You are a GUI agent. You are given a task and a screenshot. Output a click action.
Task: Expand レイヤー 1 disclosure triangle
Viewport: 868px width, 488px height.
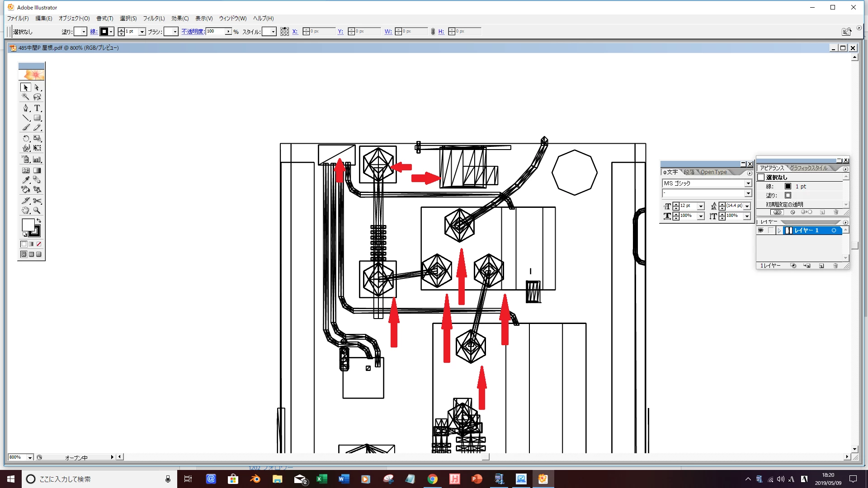[779, 230]
